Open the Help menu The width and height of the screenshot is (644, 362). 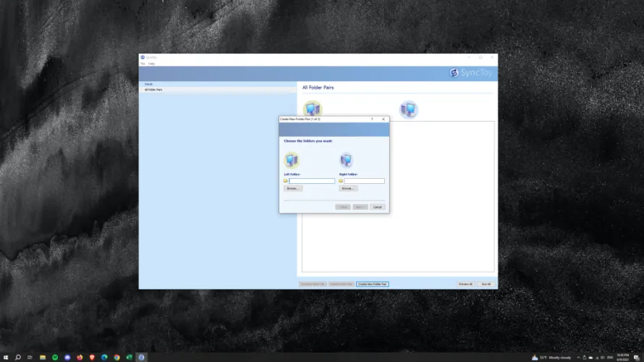coord(151,64)
